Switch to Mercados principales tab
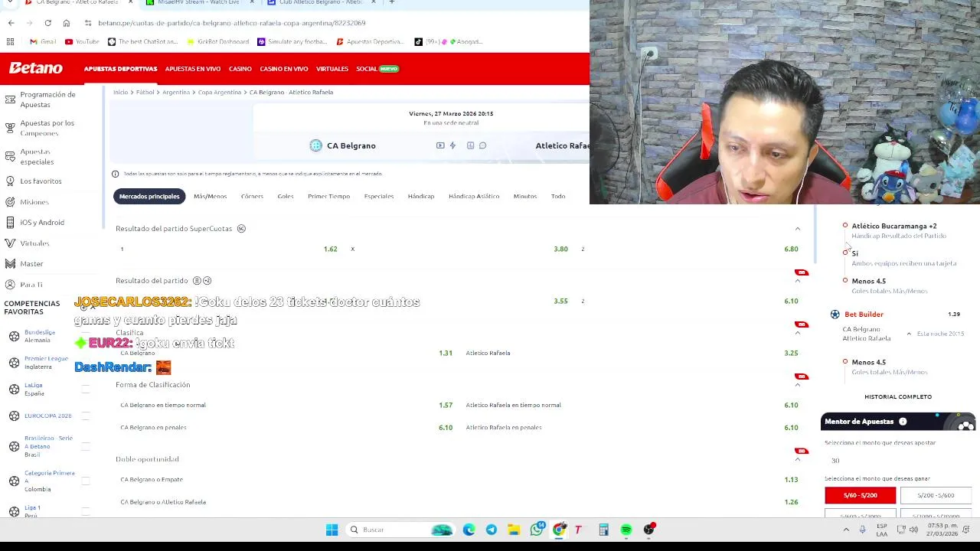 coord(149,197)
